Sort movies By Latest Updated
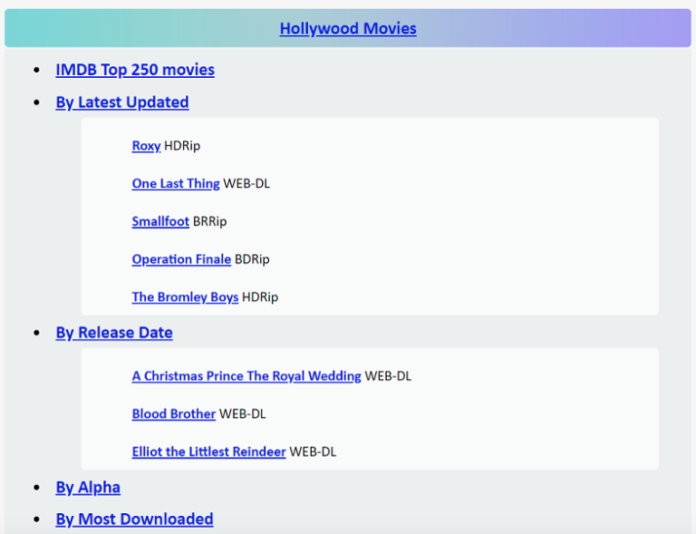 pos(122,102)
